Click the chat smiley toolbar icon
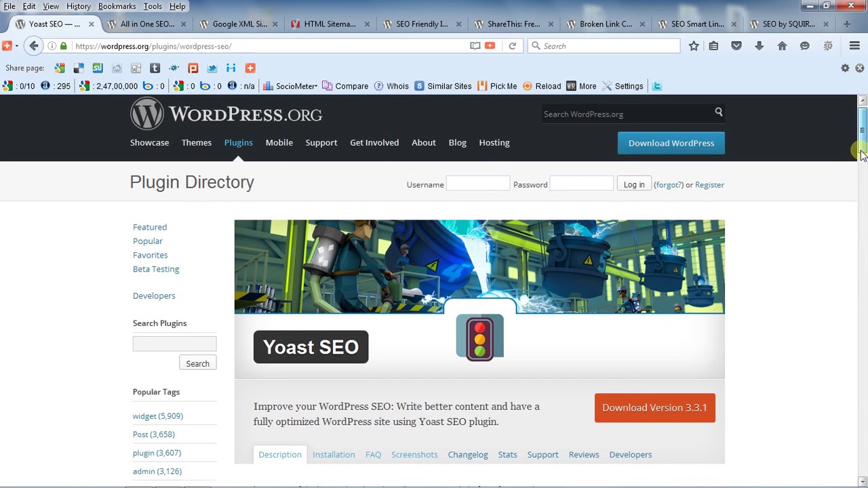 (805, 46)
